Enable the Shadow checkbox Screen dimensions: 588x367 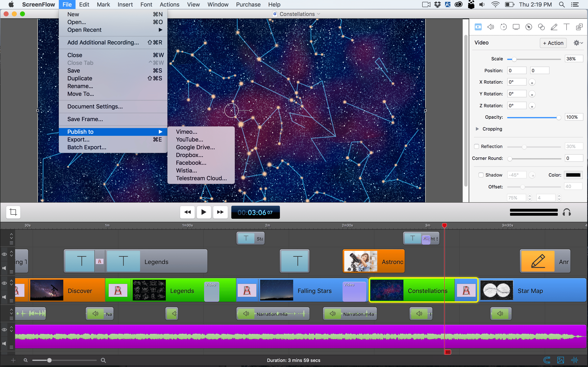pyautogui.click(x=481, y=175)
